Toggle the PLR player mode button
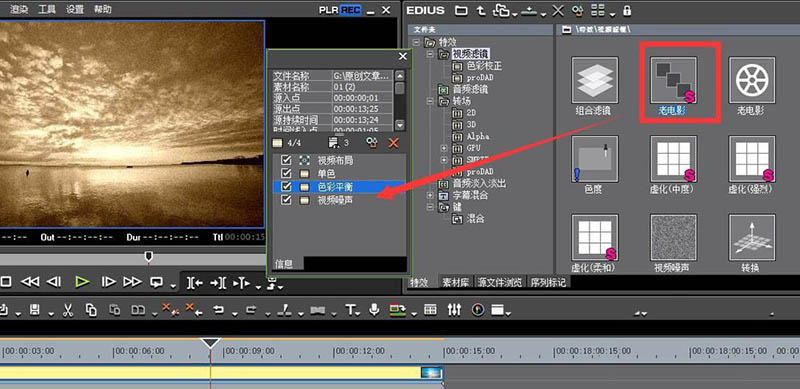 coord(329,10)
